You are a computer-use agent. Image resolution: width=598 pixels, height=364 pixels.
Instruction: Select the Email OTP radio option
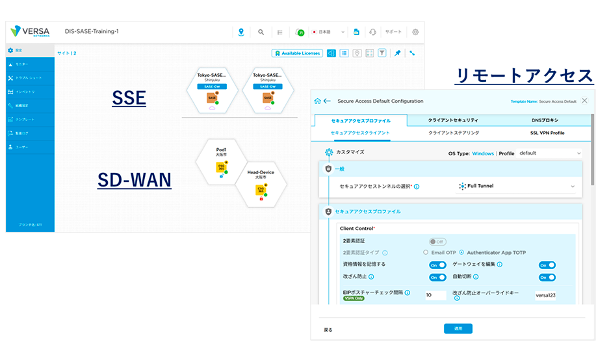(x=426, y=252)
